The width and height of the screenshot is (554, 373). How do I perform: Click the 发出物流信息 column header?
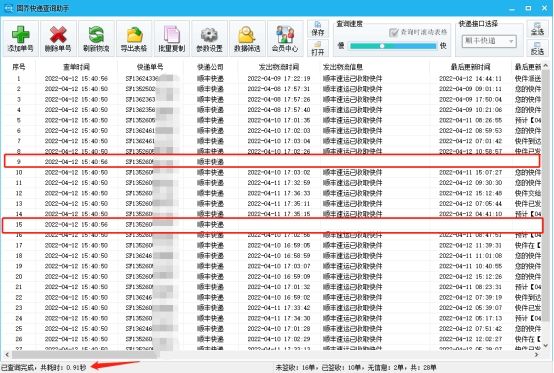coord(343,67)
